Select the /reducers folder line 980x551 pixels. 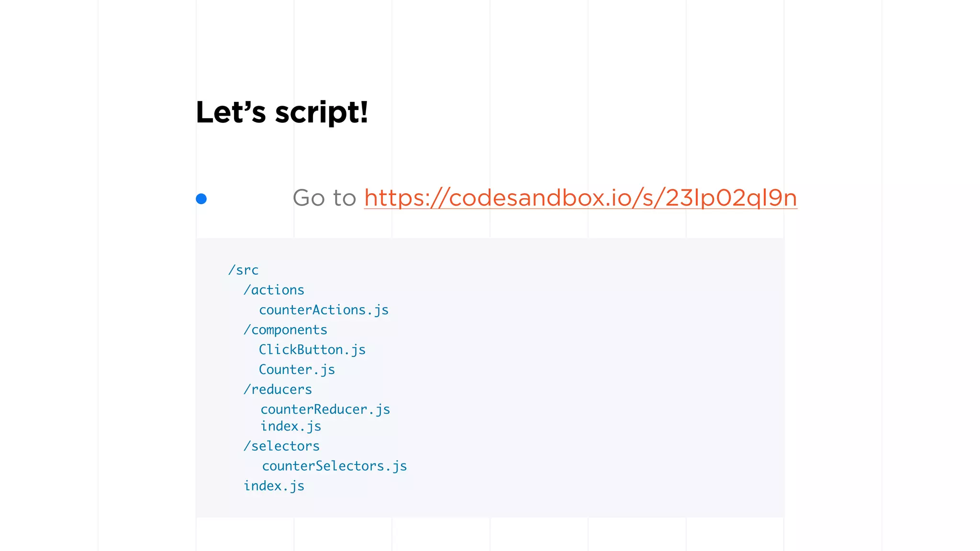coord(278,390)
